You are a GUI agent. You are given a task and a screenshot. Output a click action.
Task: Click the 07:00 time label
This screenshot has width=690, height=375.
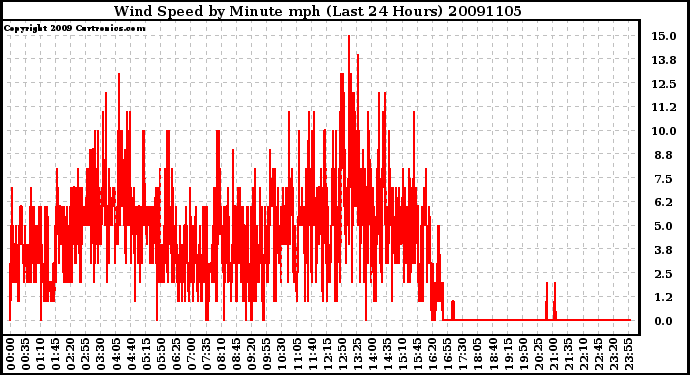[x=191, y=354]
